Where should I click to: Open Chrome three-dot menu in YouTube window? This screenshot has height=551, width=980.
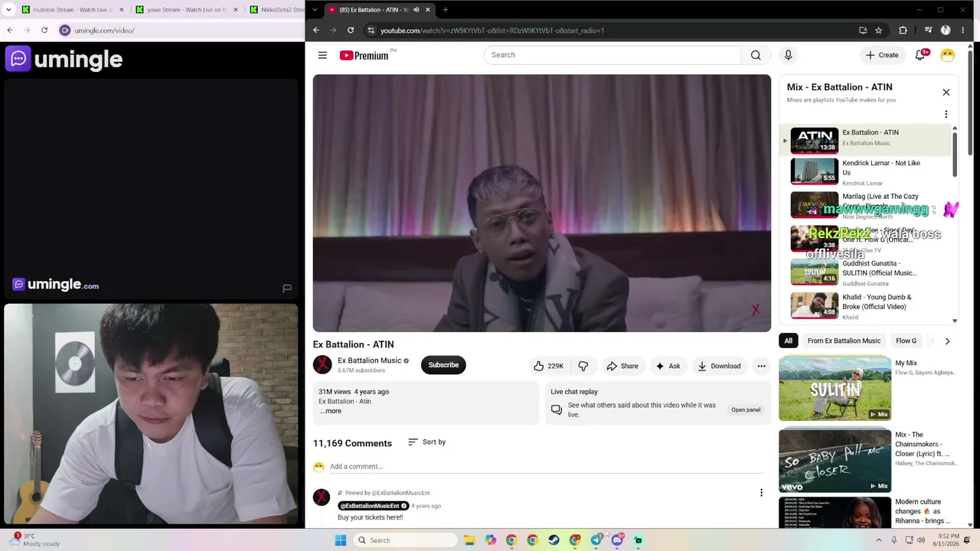point(962,31)
